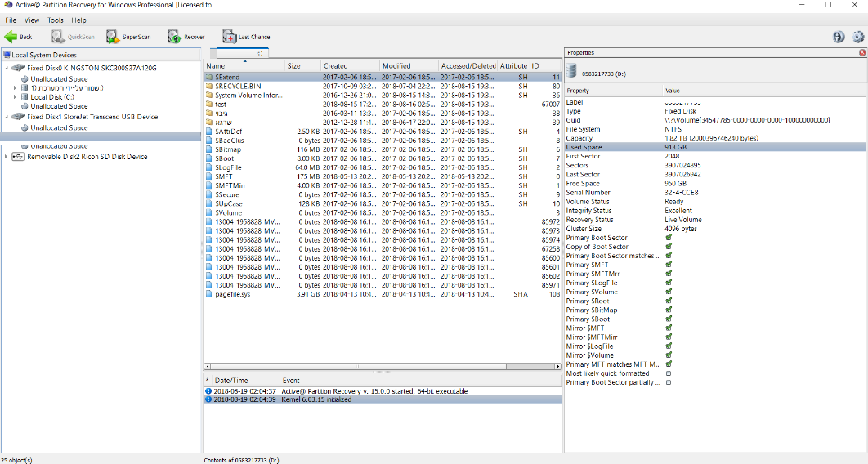Click the $Secure file icon

click(209, 194)
